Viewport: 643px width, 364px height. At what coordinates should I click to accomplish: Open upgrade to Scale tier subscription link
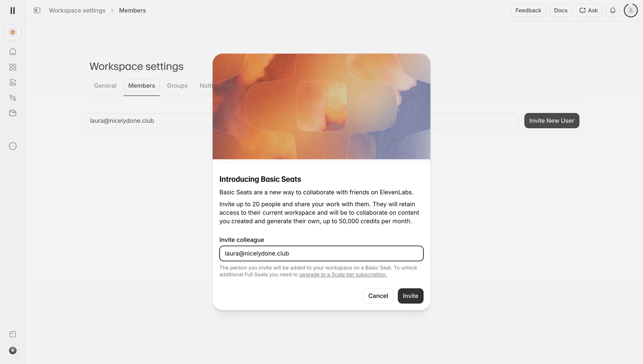pos(343,275)
